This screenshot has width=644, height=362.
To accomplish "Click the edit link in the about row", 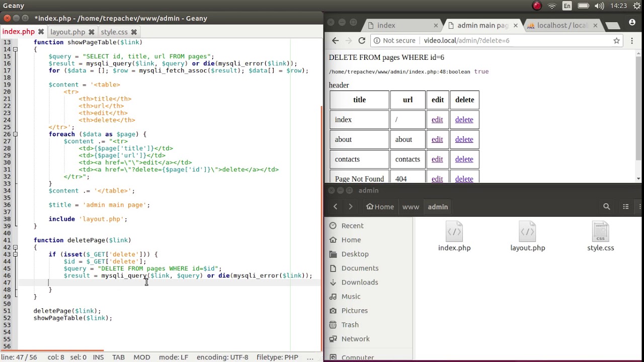I will 437,139.
